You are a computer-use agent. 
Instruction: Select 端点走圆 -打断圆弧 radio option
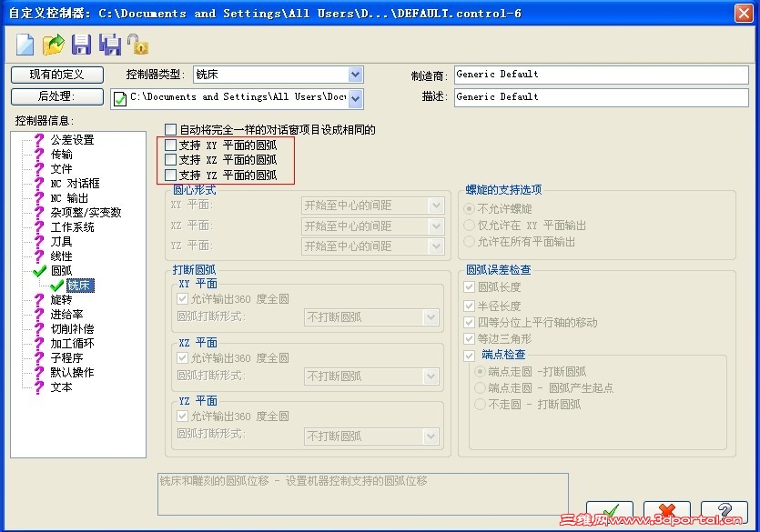[480, 372]
